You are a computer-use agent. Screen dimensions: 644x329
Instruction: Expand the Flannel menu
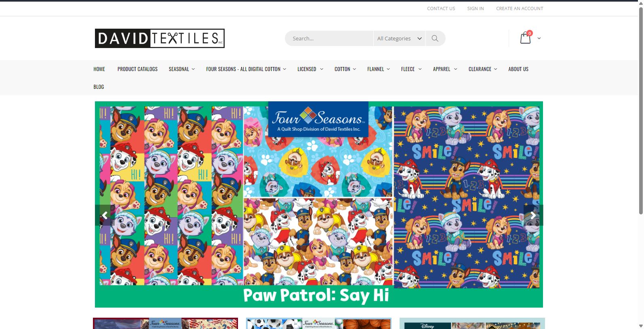point(379,69)
